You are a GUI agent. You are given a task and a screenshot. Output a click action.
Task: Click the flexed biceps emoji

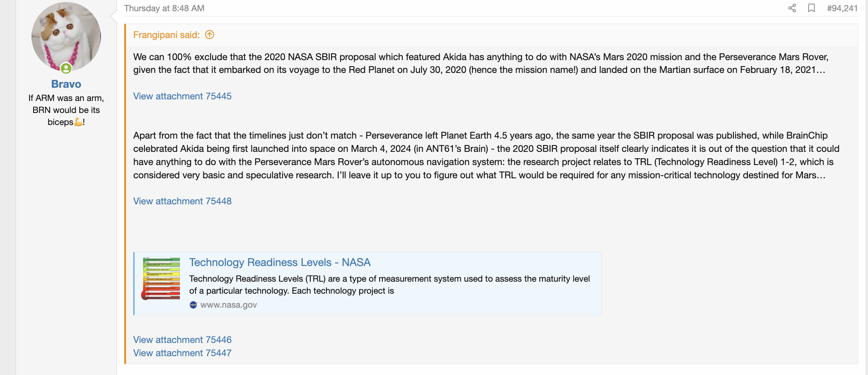coord(78,122)
